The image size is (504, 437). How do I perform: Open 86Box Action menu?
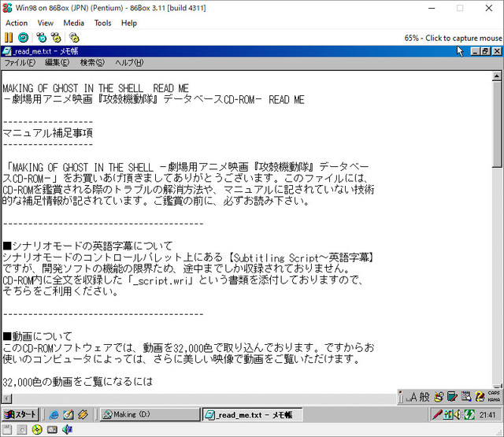pyautogui.click(x=17, y=23)
